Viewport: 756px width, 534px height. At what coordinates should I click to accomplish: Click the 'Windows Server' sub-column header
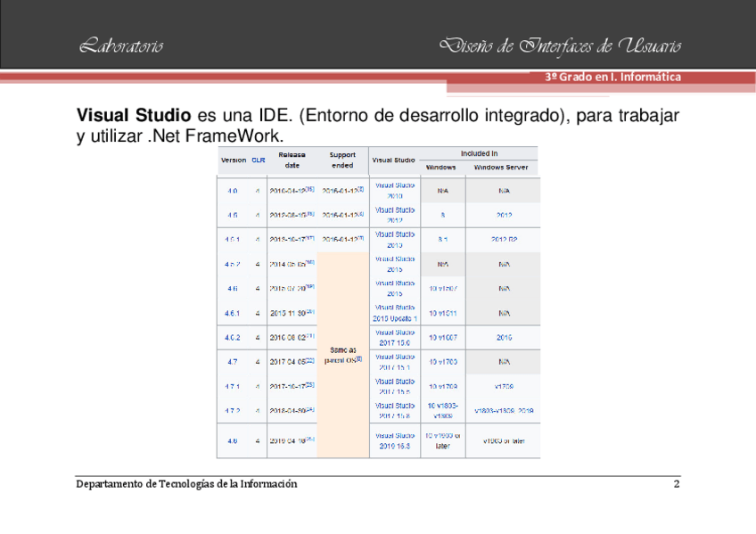(501, 168)
